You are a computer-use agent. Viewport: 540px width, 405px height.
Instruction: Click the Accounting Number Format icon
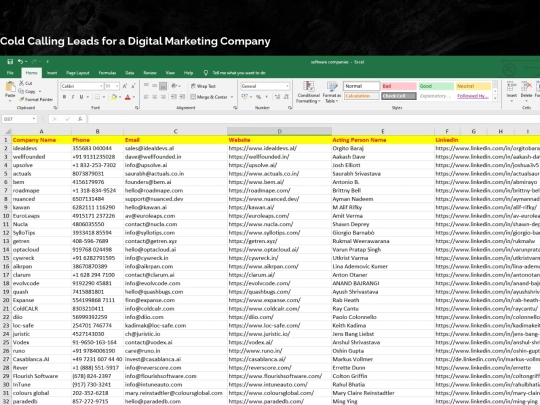[245, 97]
